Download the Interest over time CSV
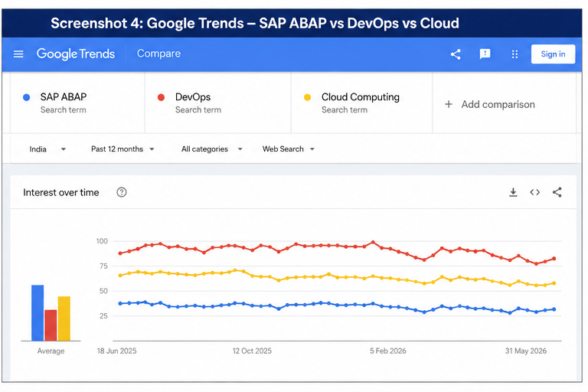 [x=513, y=192]
